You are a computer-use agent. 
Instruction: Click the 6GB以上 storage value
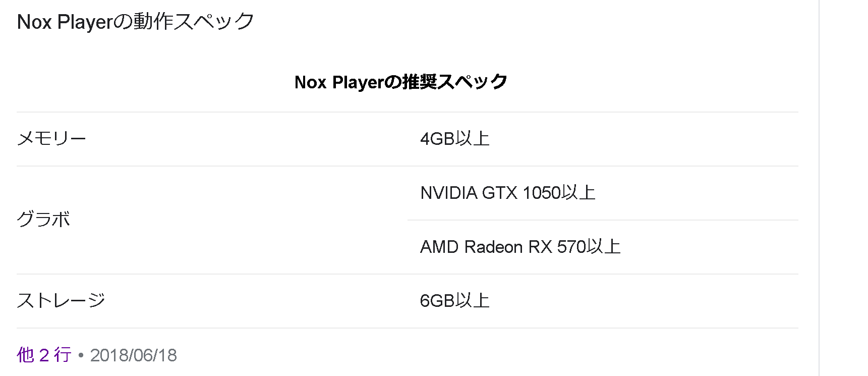(x=454, y=301)
